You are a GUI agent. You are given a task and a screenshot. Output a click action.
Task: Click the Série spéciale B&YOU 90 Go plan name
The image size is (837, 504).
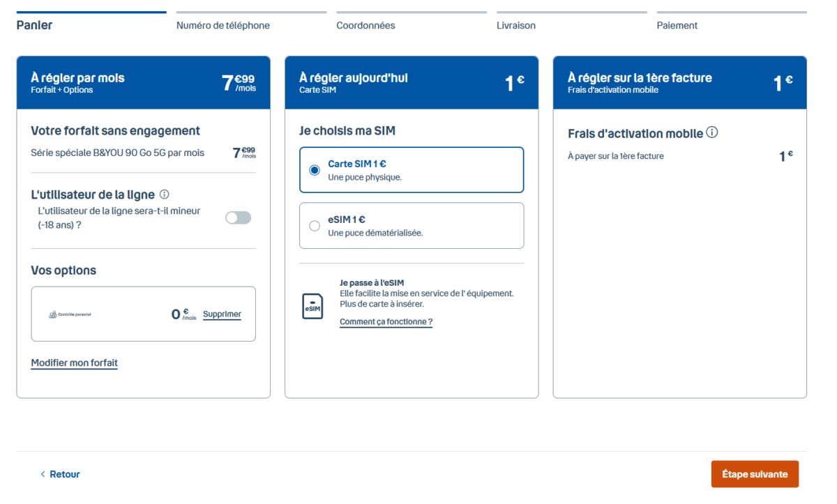pos(118,153)
